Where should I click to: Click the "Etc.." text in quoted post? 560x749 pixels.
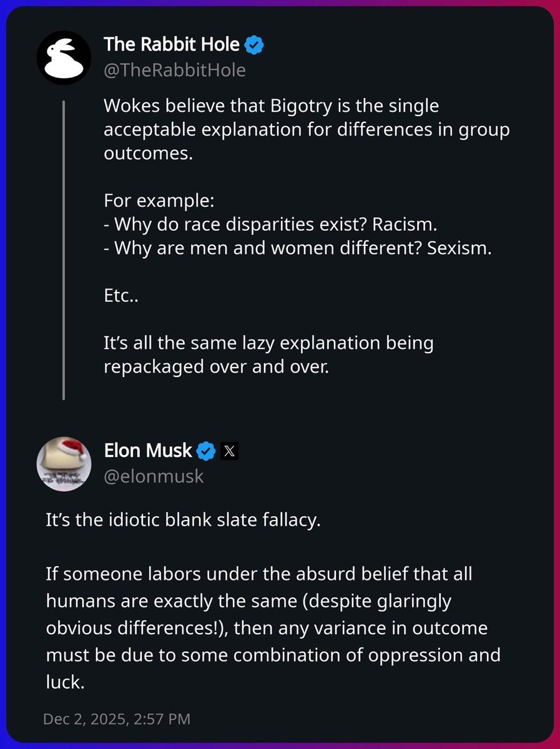[120, 296]
